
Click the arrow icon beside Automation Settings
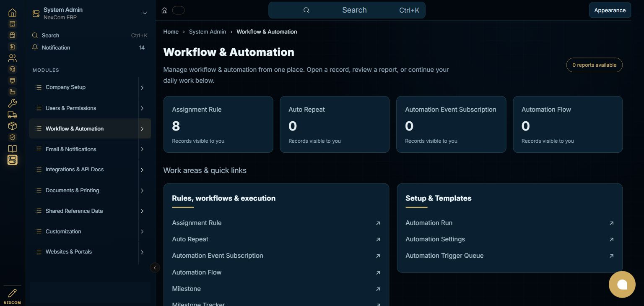pyautogui.click(x=611, y=239)
